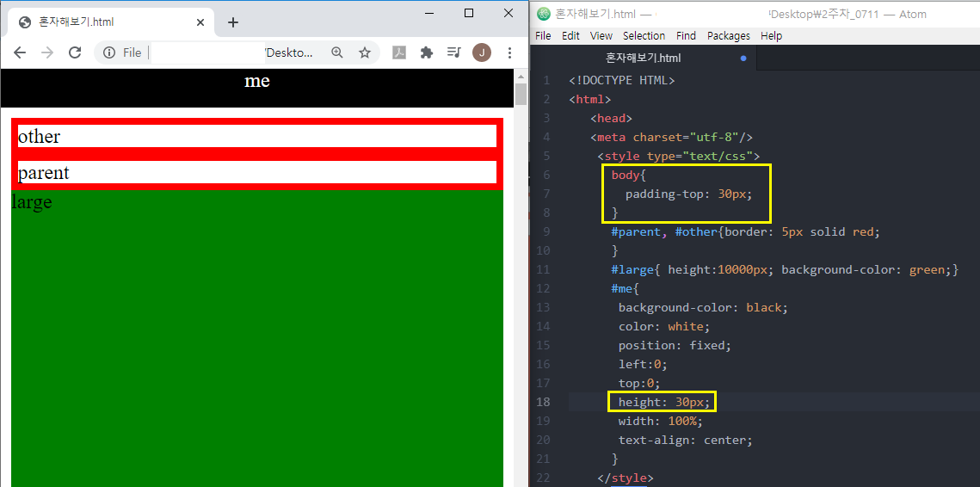Open the Edit menu in Atom
This screenshot has width=980, height=487.
point(570,35)
